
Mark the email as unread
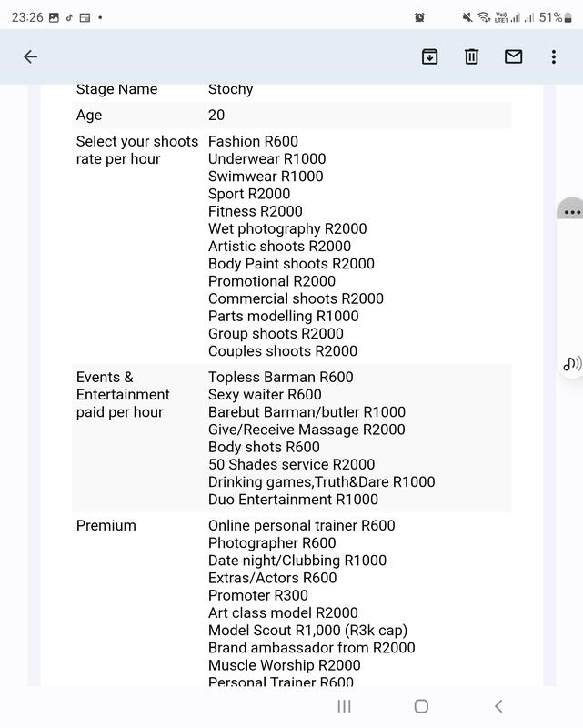[x=513, y=56]
